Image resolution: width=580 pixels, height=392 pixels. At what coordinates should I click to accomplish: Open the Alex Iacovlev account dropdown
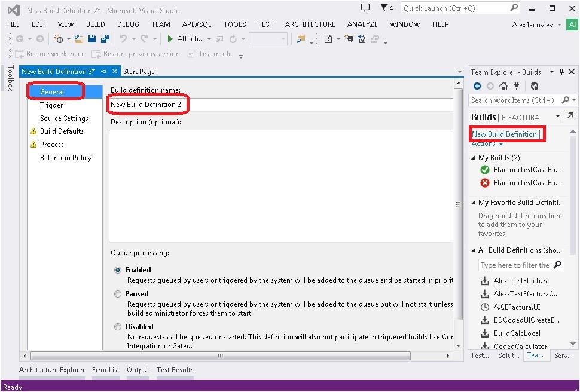click(560, 24)
